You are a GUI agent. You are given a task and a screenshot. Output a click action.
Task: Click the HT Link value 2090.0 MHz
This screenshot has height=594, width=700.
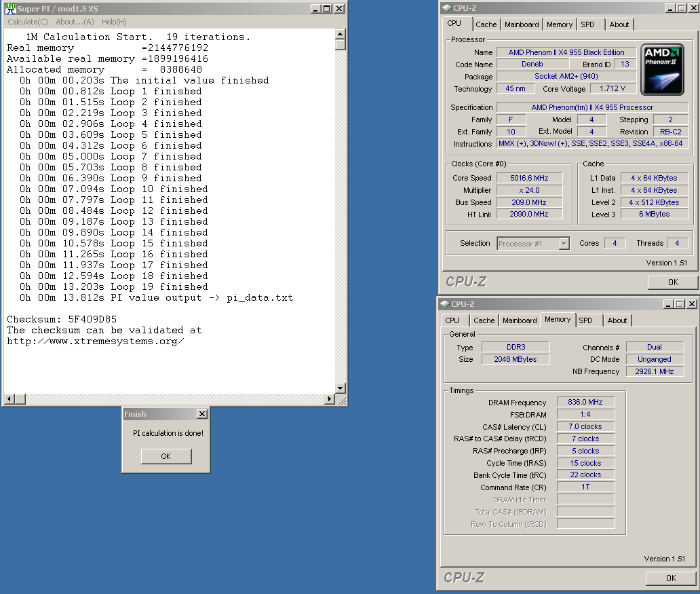(530, 214)
